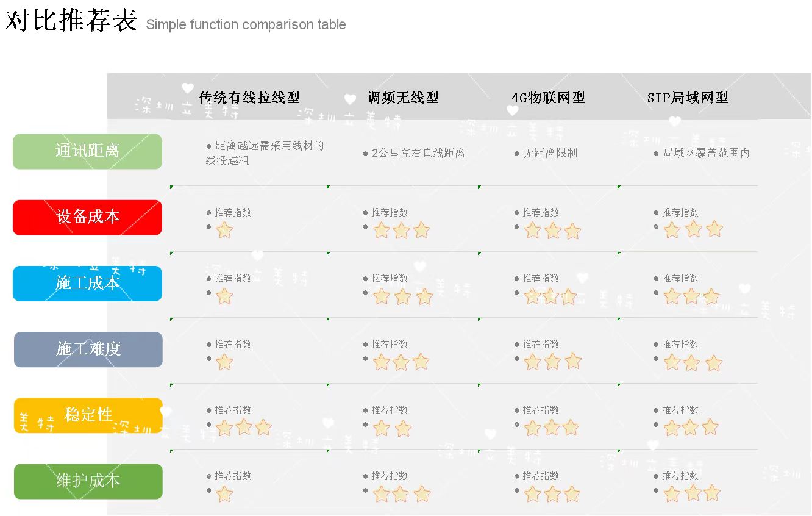The image size is (812, 516).
Task: Click the green 通讯距离 row label
Action: tap(87, 151)
